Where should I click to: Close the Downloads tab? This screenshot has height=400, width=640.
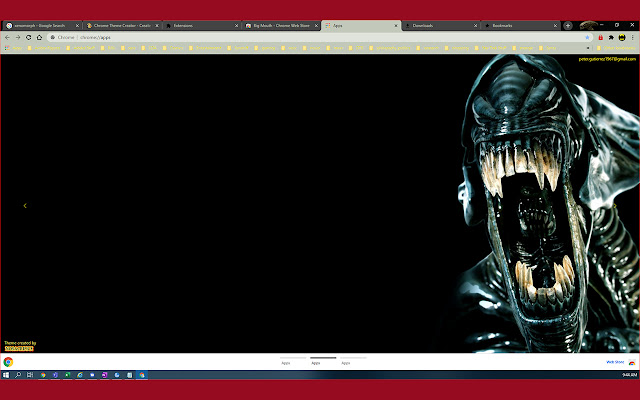(x=476, y=25)
